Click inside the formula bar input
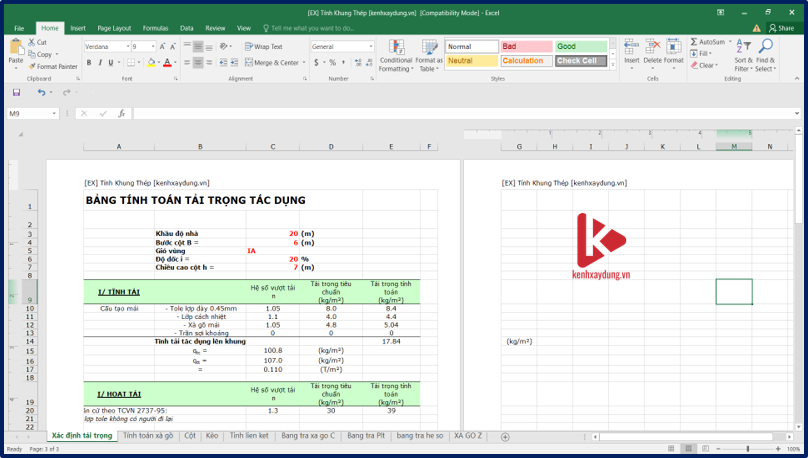This screenshot has height=458, width=808. 450,114
